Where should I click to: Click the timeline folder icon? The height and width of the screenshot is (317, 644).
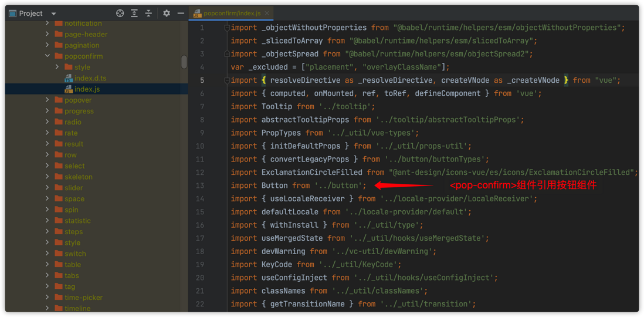58,308
